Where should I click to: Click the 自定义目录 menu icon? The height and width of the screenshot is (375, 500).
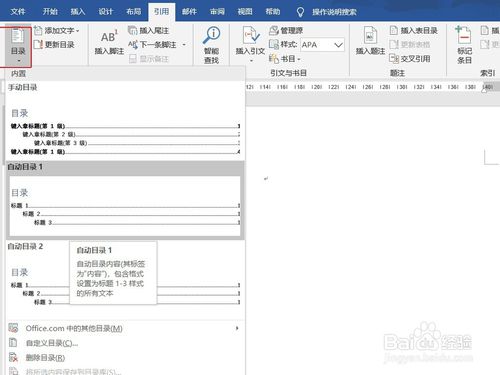point(13,343)
